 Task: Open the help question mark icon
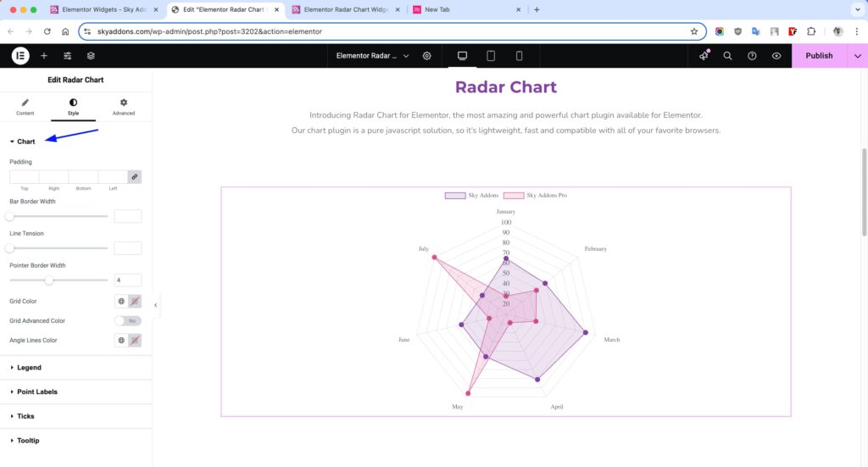pos(752,56)
